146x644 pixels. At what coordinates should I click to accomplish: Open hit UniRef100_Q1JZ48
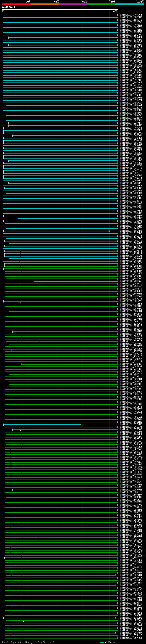[x=131, y=605]
